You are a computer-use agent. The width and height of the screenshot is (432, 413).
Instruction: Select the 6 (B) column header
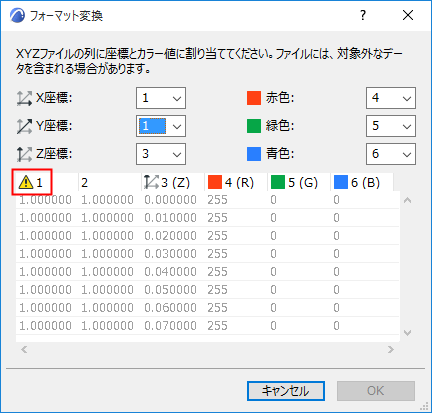362,182
